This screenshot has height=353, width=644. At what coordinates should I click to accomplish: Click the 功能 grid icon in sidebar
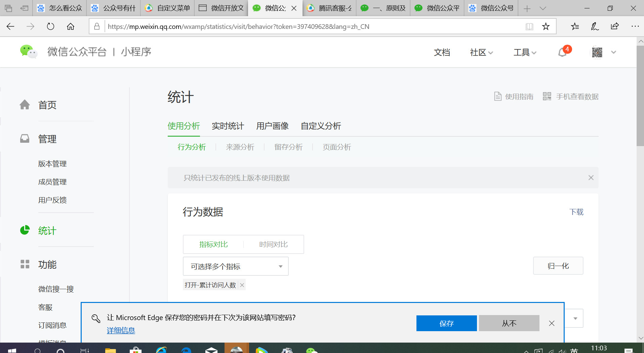pos(25,264)
